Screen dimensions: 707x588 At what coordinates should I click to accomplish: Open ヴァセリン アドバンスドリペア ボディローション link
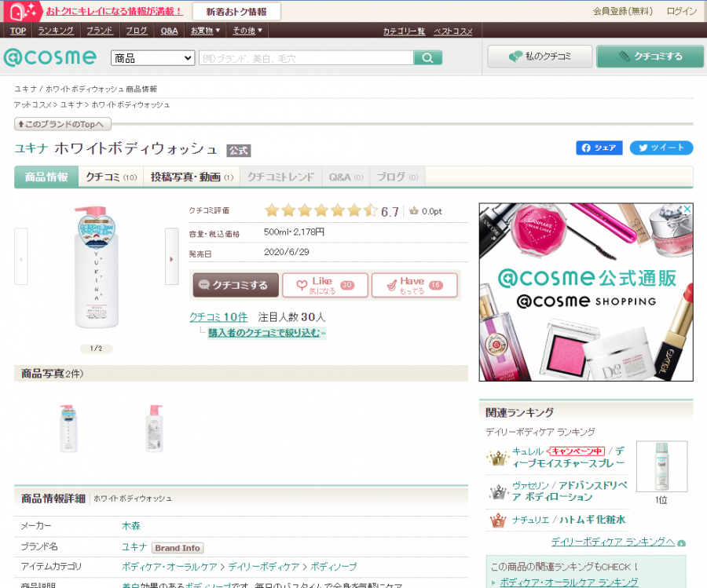click(570, 491)
